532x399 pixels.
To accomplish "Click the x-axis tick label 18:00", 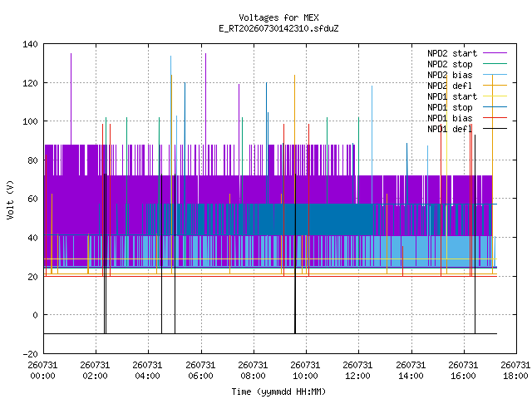I will 515,377.
